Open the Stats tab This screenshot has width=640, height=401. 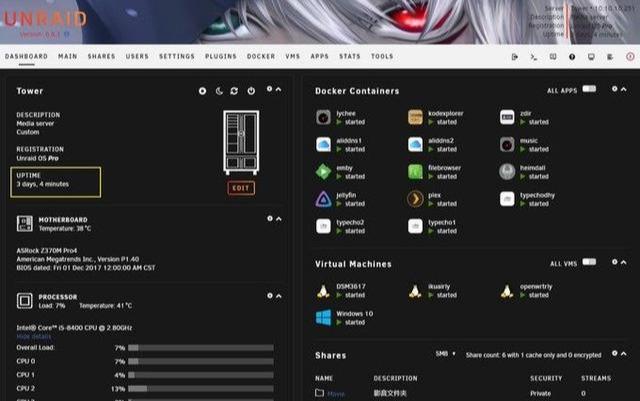(350, 56)
